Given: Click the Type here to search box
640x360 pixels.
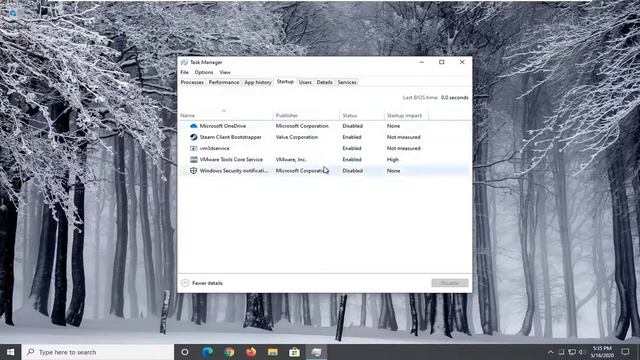Looking at the screenshot, I should pyautogui.click(x=98, y=352).
